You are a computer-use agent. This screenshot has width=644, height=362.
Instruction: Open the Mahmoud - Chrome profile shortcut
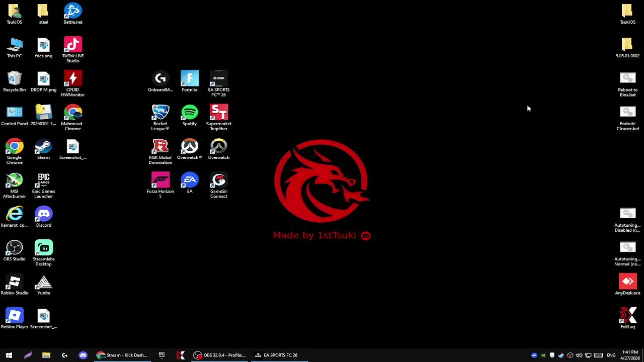point(73,118)
